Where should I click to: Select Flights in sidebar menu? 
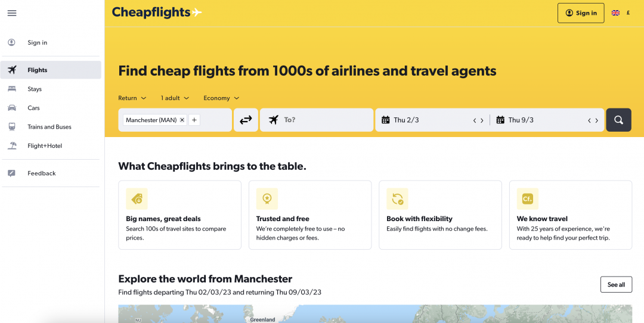click(x=51, y=70)
